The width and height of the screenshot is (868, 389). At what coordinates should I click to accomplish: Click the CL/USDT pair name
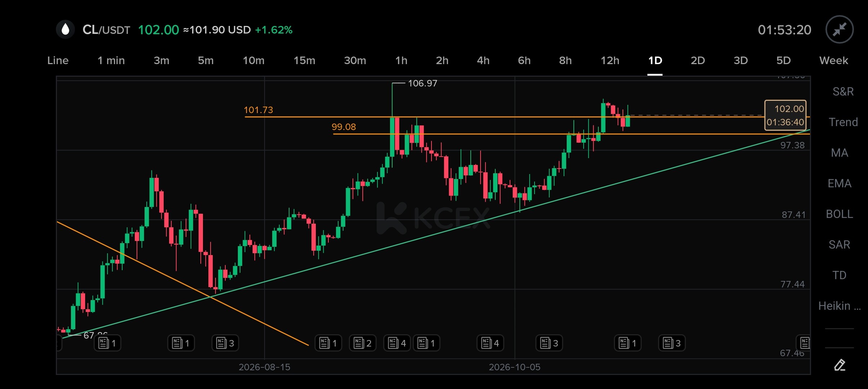tap(106, 30)
